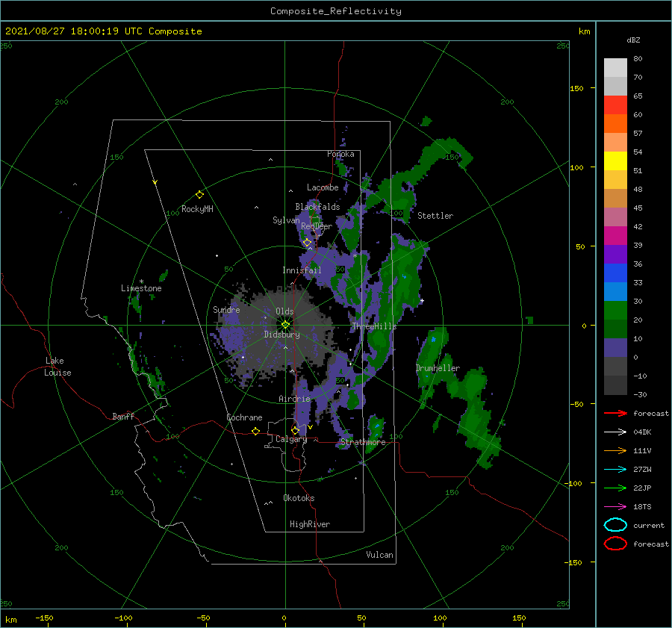Click the ThreeHills label
The height and width of the screenshot is (628, 672).
(374, 326)
